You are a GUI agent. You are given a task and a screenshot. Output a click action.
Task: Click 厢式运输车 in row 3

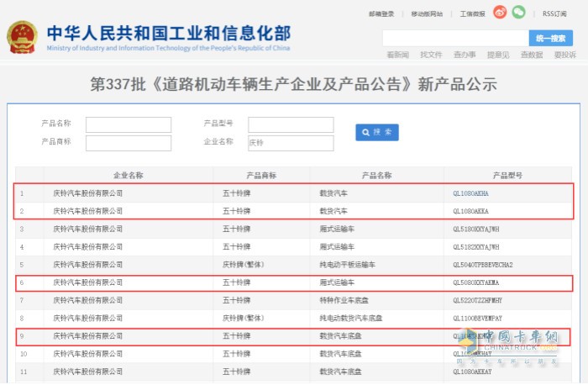tap(337, 229)
